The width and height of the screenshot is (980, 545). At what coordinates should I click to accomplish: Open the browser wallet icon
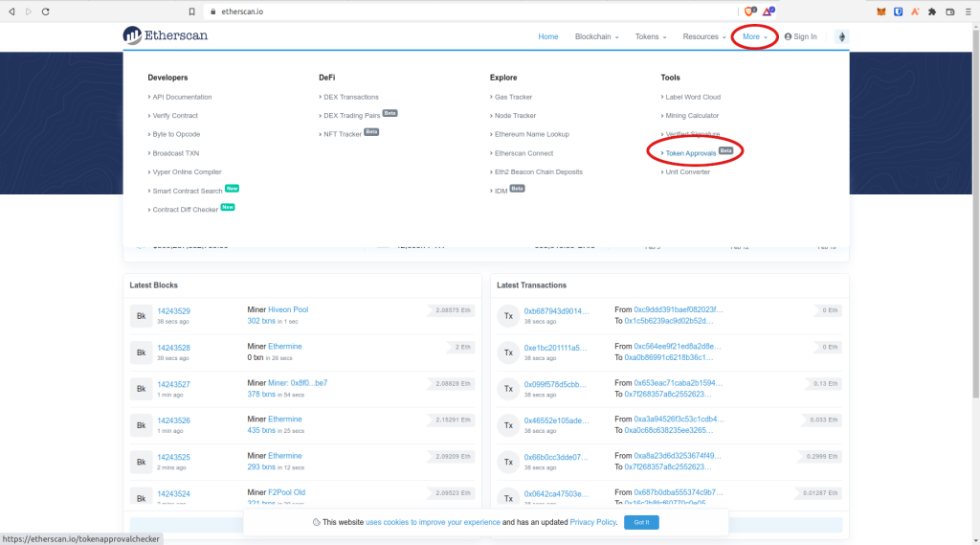click(950, 11)
